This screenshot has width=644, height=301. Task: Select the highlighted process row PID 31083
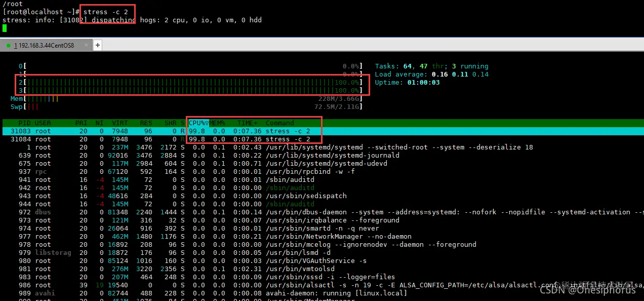click(322, 131)
